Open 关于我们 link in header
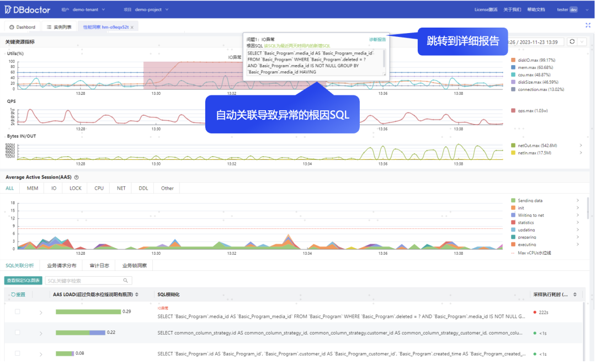This screenshot has height=364, width=596. click(x=512, y=9)
